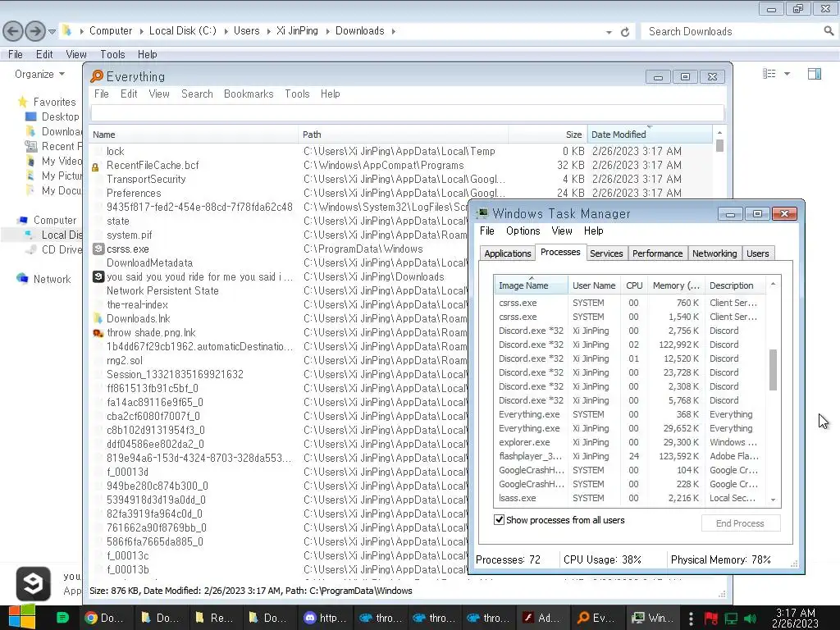The image size is (840, 630).
Task: Open Windows Start button on taskbar
Action: pos(22,618)
